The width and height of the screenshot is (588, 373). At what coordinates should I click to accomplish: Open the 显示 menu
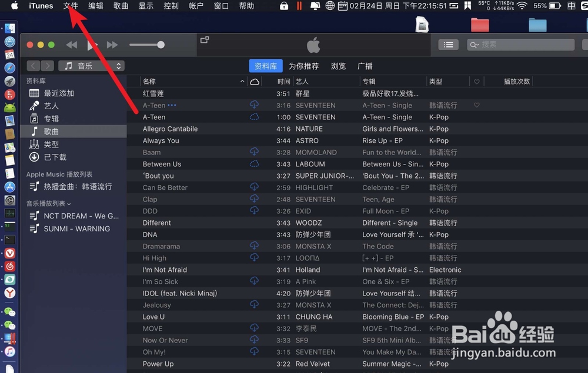[146, 6]
